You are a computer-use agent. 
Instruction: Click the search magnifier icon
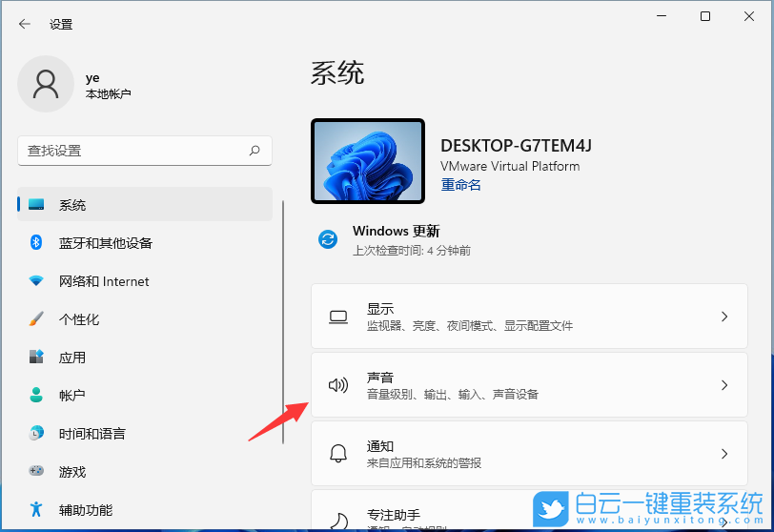point(255,151)
